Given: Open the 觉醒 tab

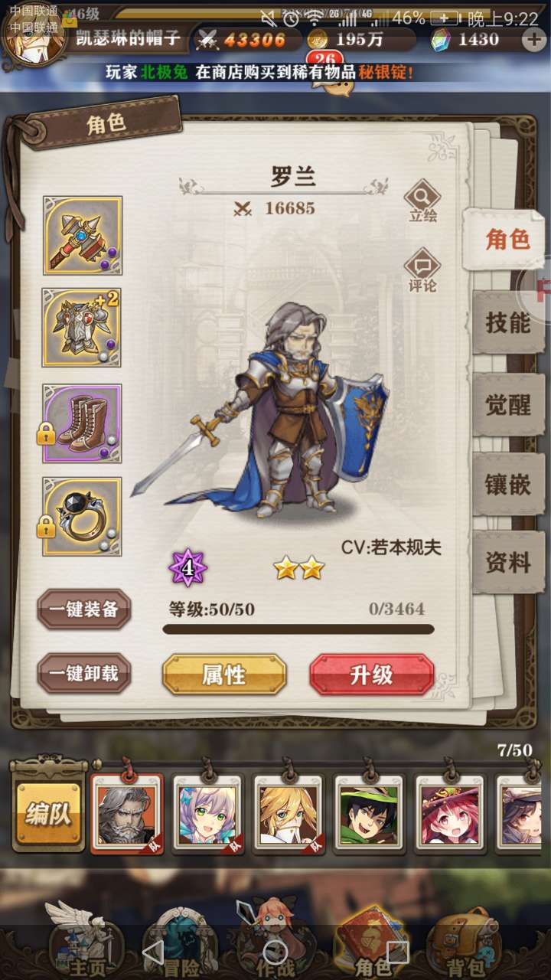Looking at the screenshot, I should 508,405.
